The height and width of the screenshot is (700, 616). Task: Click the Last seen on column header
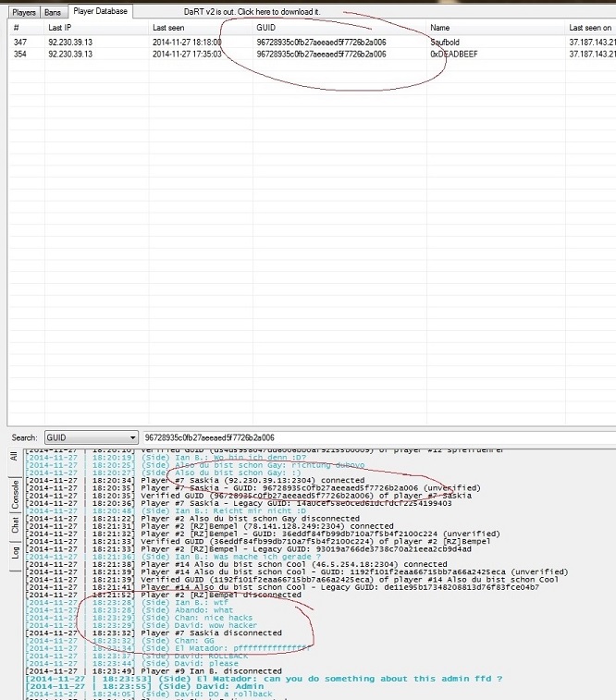(x=589, y=29)
